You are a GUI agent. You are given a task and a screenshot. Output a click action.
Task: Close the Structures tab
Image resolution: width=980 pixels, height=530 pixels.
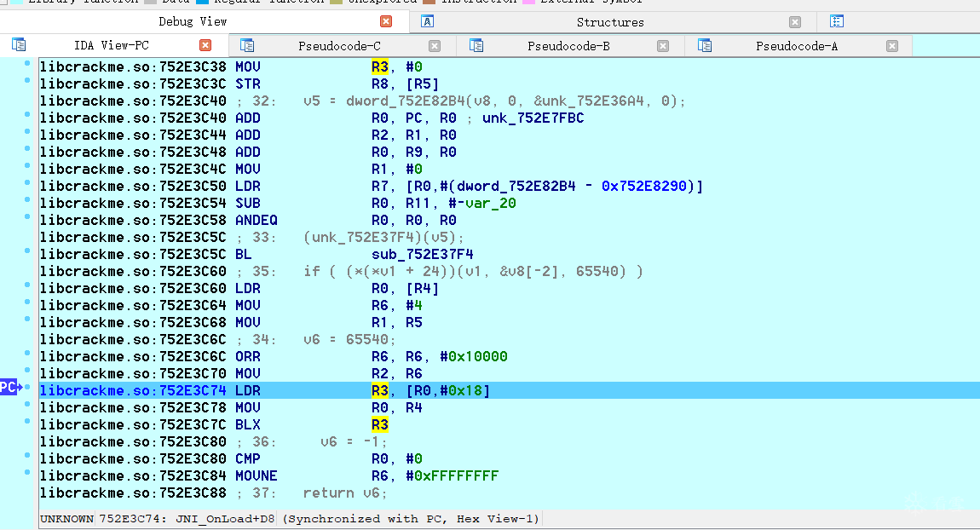pyautogui.click(x=795, y=22)
